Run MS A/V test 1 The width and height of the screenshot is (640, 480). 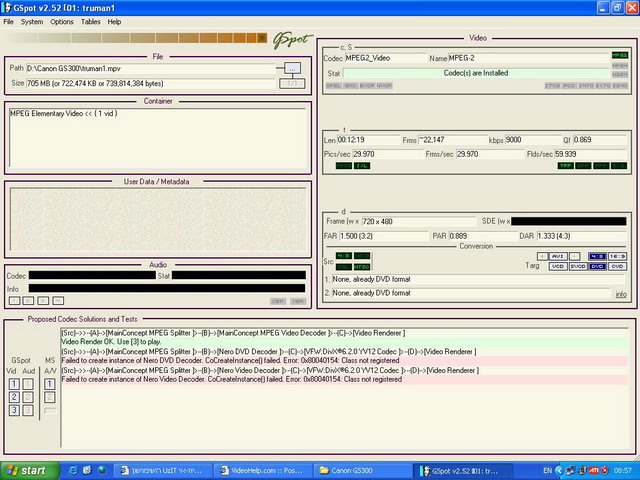point(49,384)
